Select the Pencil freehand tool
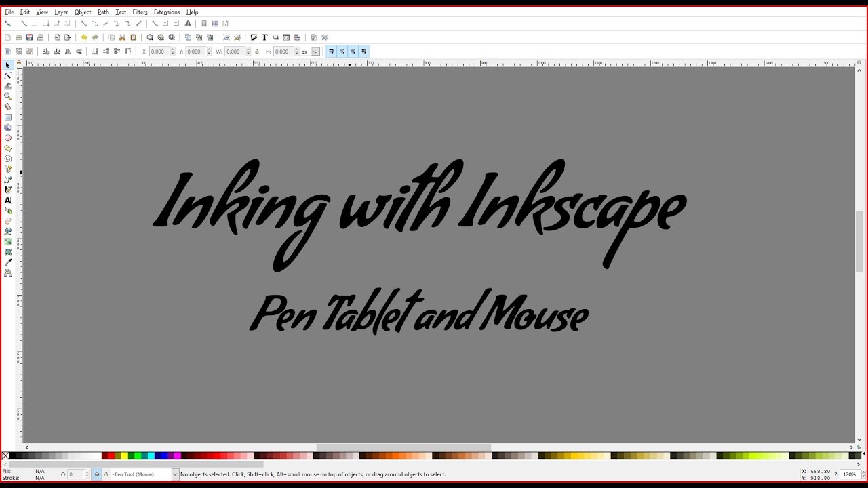Screen dimensions: 868x488 click(7, 169)
